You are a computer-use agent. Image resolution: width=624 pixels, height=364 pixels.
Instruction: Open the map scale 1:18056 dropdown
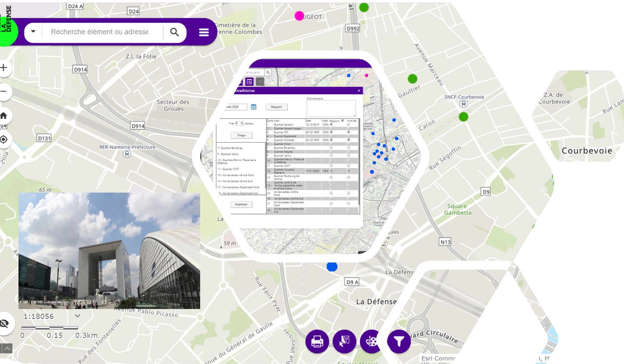tap(77, 316)
